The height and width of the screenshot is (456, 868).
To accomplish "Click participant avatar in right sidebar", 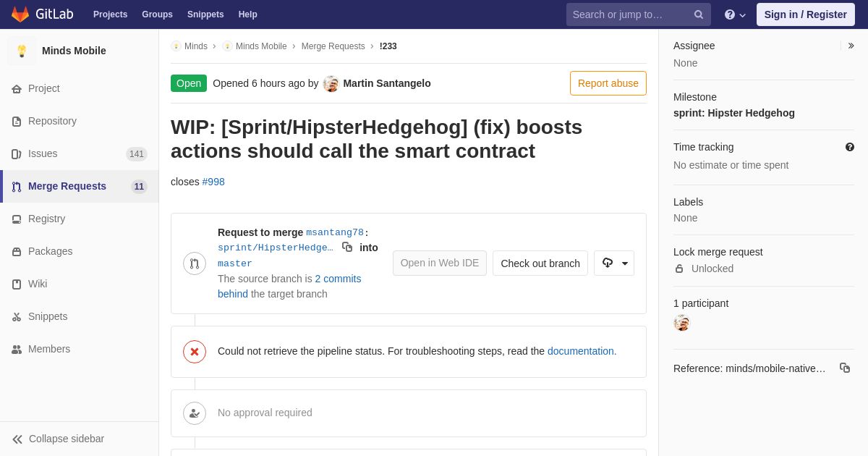I will tap(681, 323).
